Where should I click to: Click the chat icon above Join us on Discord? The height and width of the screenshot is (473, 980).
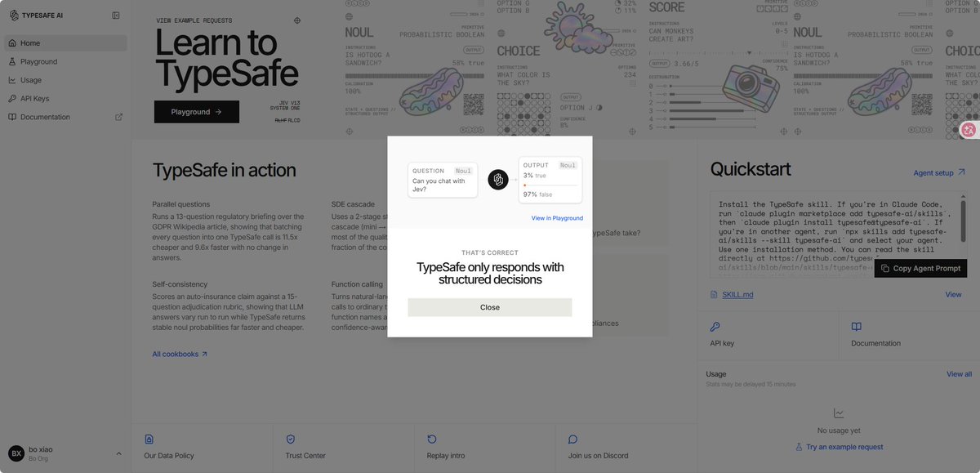[573, 439]
